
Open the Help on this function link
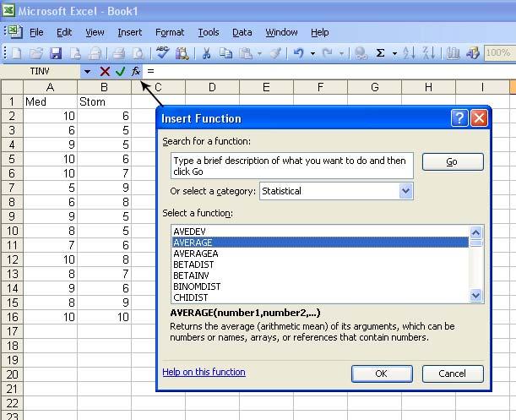(x=204, y=372)
